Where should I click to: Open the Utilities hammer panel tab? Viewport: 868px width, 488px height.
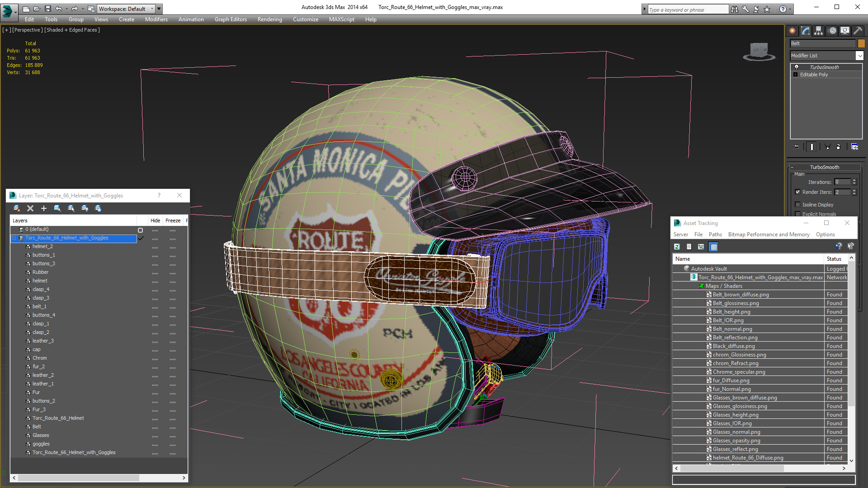(858, 31)
